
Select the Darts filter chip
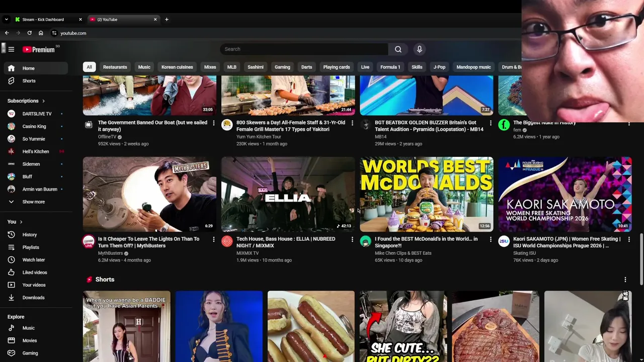pyautogui.click(x=306, y=67)
